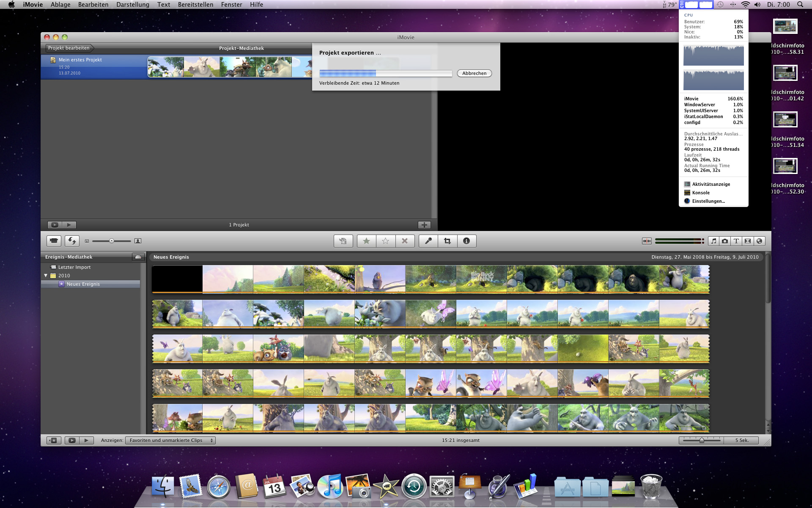812x508 pixels.
Task: Open the Bereitstellen menu
Action: click(x=195, y=5)
